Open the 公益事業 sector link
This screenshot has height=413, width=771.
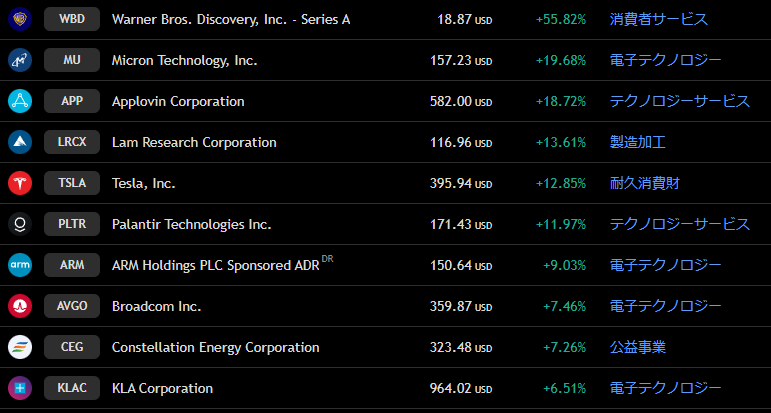click(638, 347)
